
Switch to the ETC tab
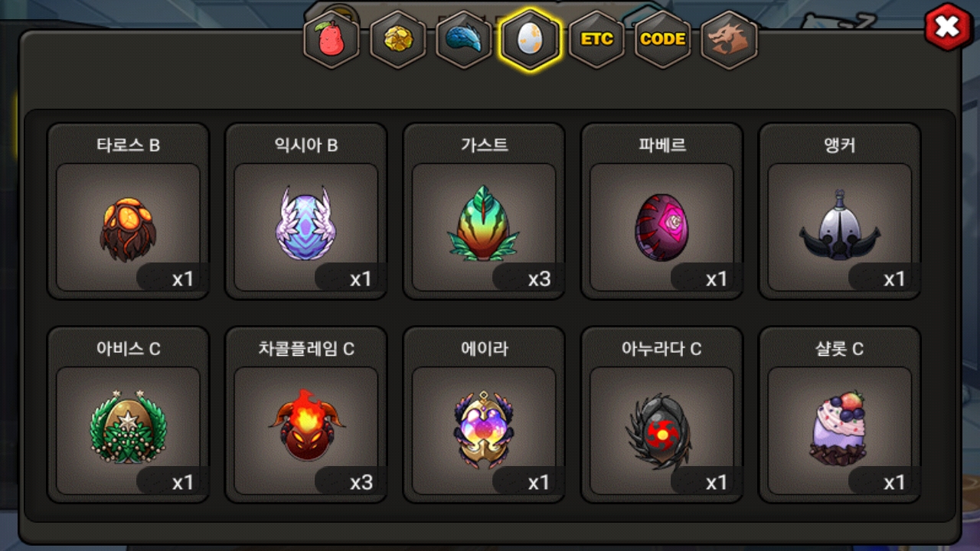point(596,40)
